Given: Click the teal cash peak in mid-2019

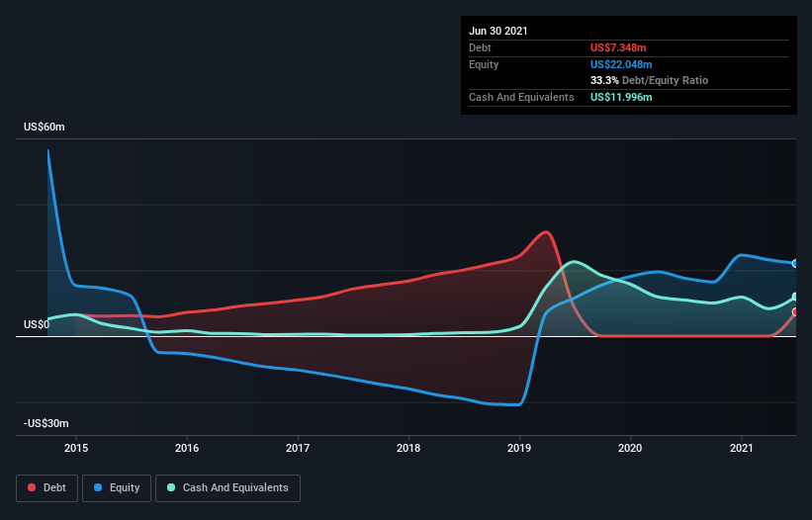Looking at the screenshot, I should pyautogui.click(x=574, y=261).
